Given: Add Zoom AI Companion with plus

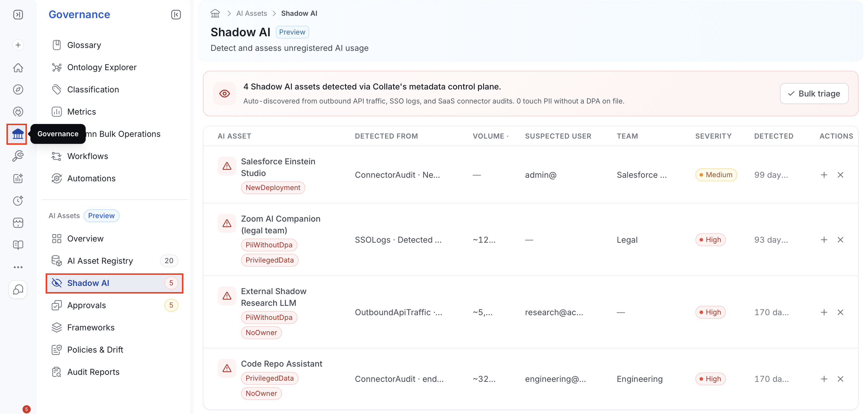Looking at the screenshot, I should point(824,240).
